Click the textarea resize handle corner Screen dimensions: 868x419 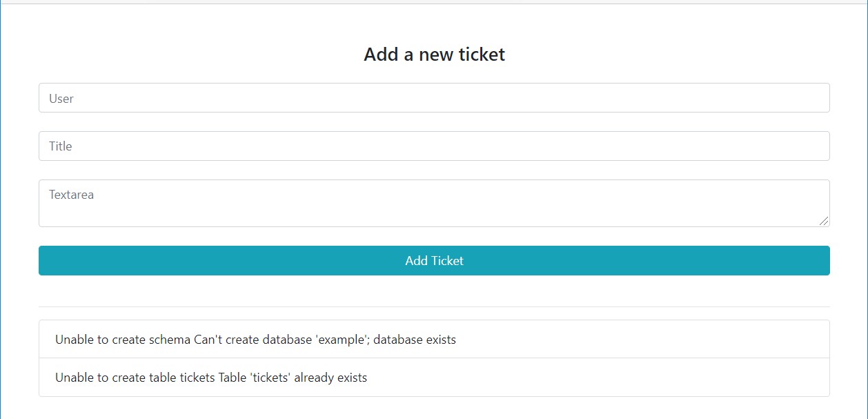point(824,221)
